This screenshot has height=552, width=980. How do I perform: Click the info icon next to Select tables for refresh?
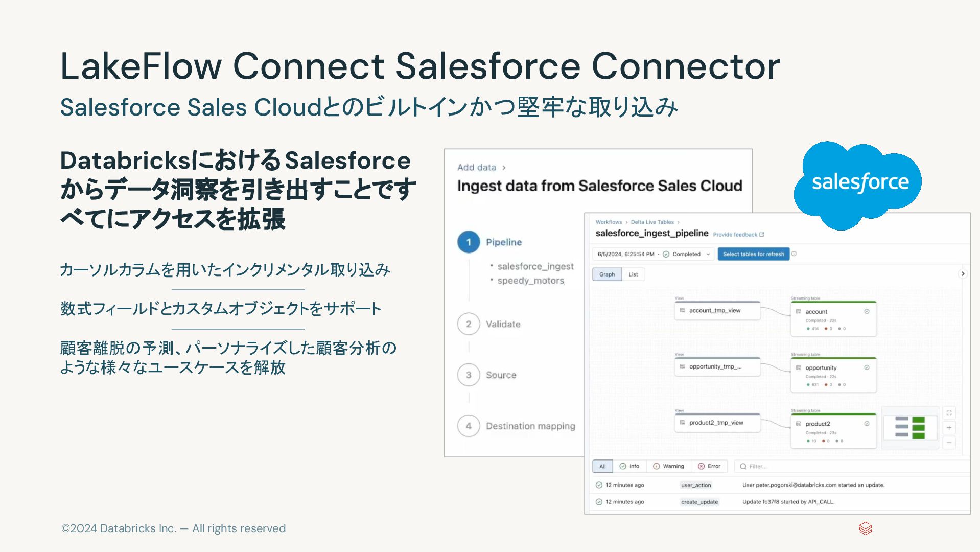[794, 254]
